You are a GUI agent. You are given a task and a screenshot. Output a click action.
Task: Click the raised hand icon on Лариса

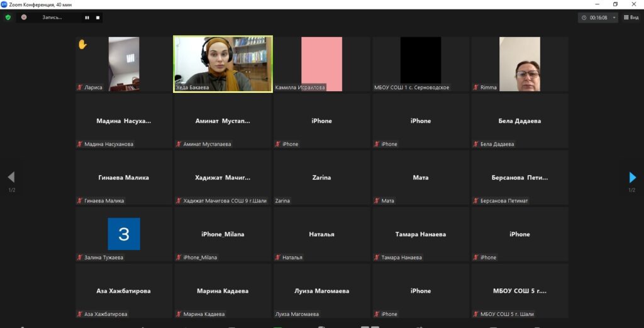82,45
